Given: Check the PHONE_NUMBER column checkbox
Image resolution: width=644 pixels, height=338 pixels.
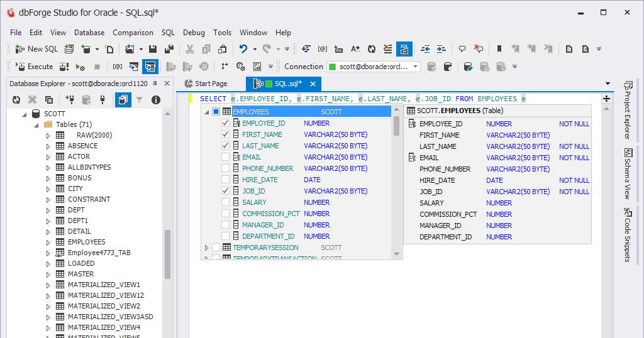Looking at the screenshot, I should pos(225,168).
